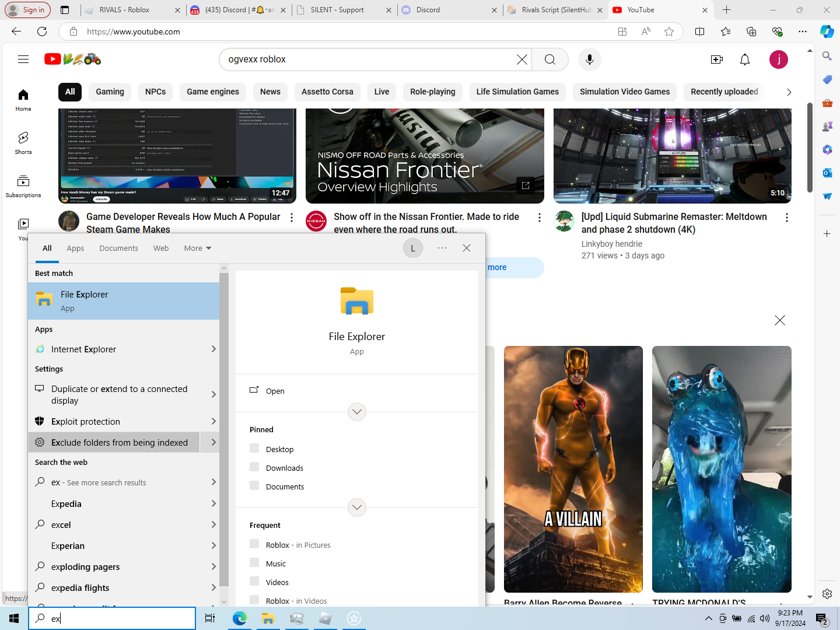This screenshot has height=630, width=840.
Task: Expand Internet Explorer result arrow
Action: 213,349
